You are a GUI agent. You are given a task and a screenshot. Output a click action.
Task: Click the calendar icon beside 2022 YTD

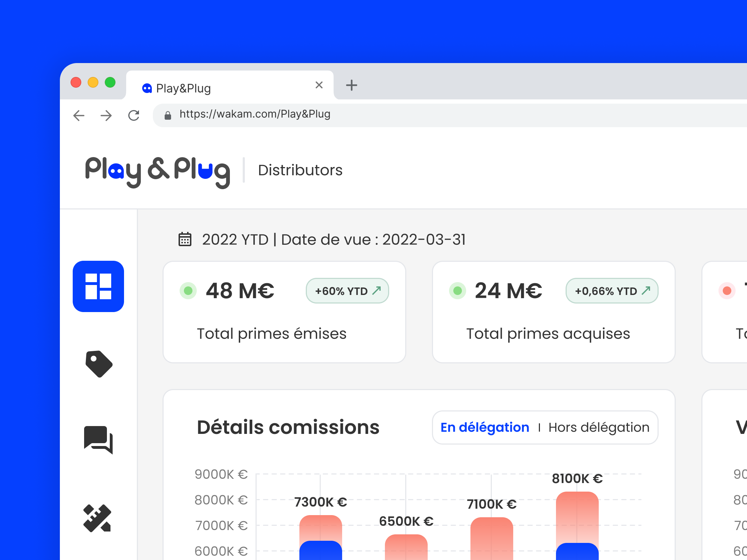coord(185,239)
